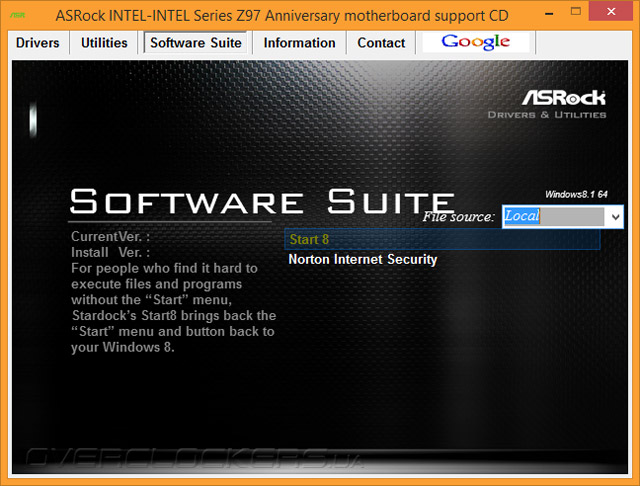Select Norton Internet Security entry

pos(362,259)
